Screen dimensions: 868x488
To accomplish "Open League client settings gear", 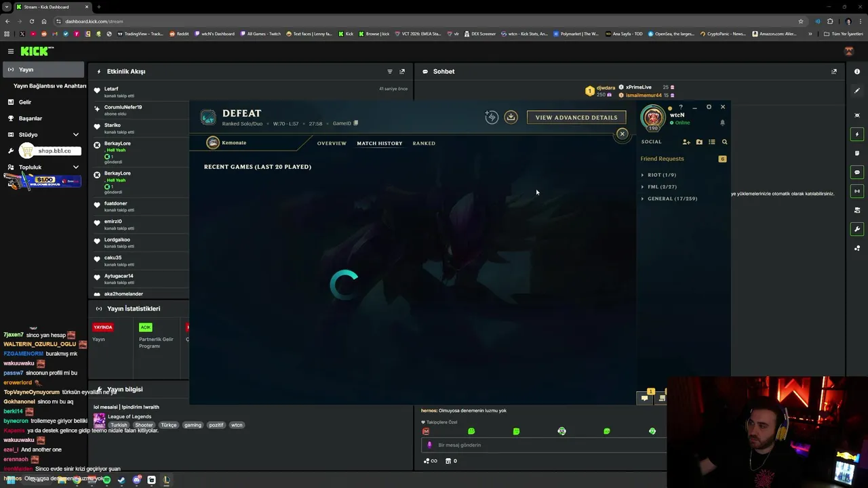I will point(709,107).
